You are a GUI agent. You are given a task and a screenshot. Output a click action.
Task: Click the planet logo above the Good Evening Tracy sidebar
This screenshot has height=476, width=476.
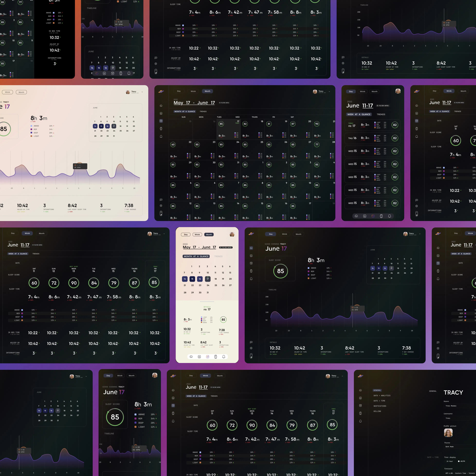click(x=251, y=234)
